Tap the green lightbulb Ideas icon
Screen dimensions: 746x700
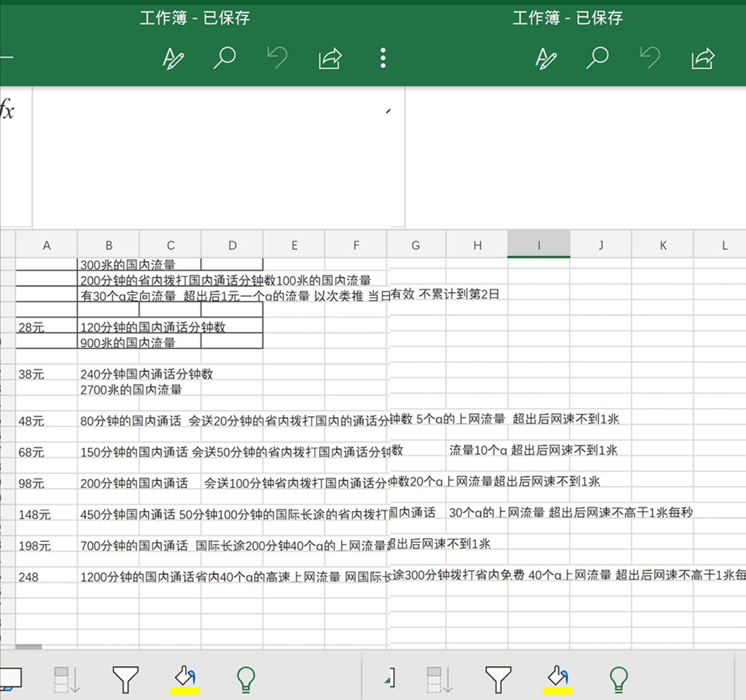(246, 679)
